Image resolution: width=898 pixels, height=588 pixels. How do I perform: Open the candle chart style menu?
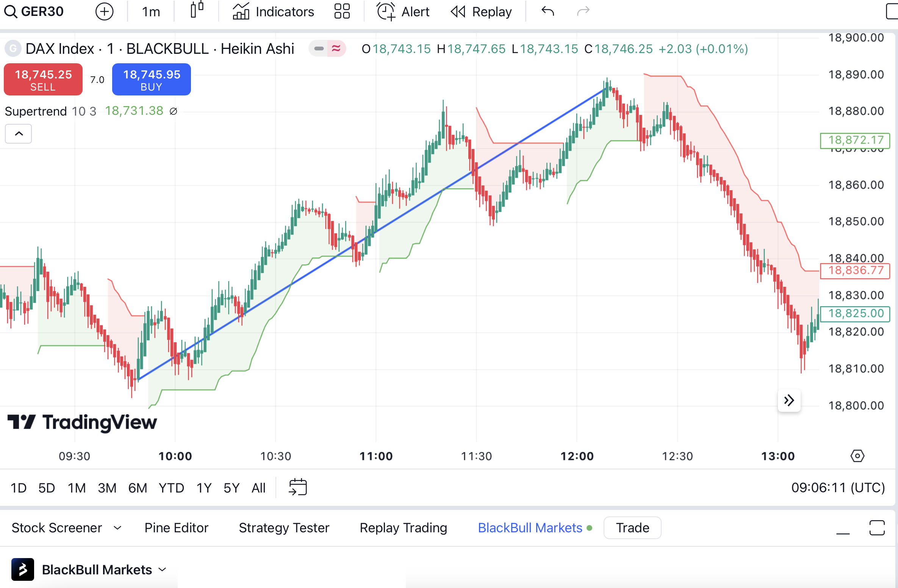pos(197,11)
